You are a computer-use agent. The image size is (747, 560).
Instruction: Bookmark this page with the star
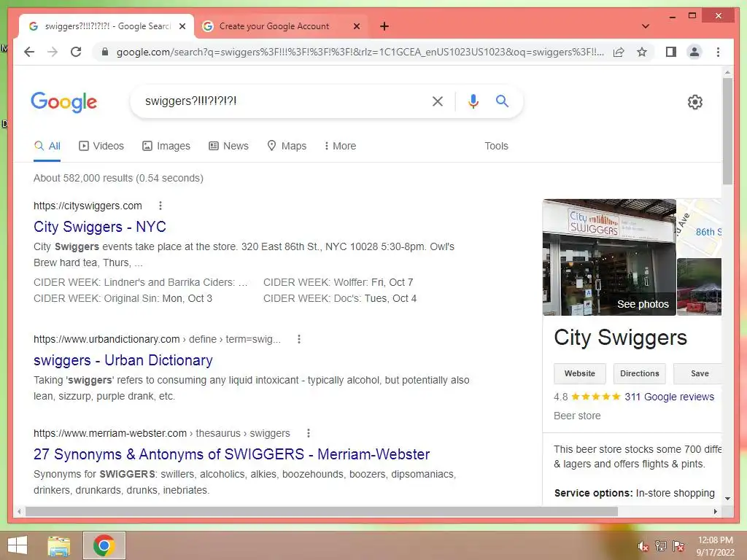coord(642,52)
